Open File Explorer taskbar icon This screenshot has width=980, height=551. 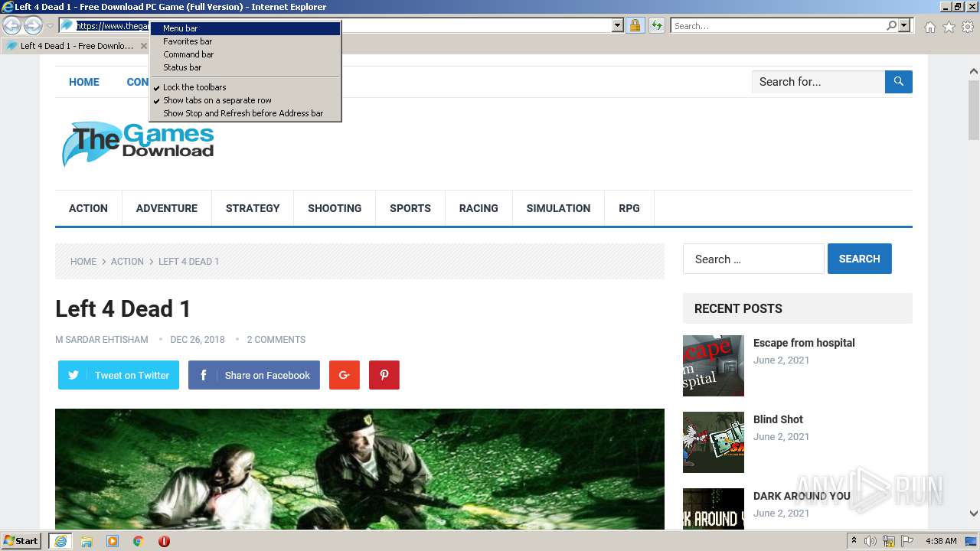[87, 541]
